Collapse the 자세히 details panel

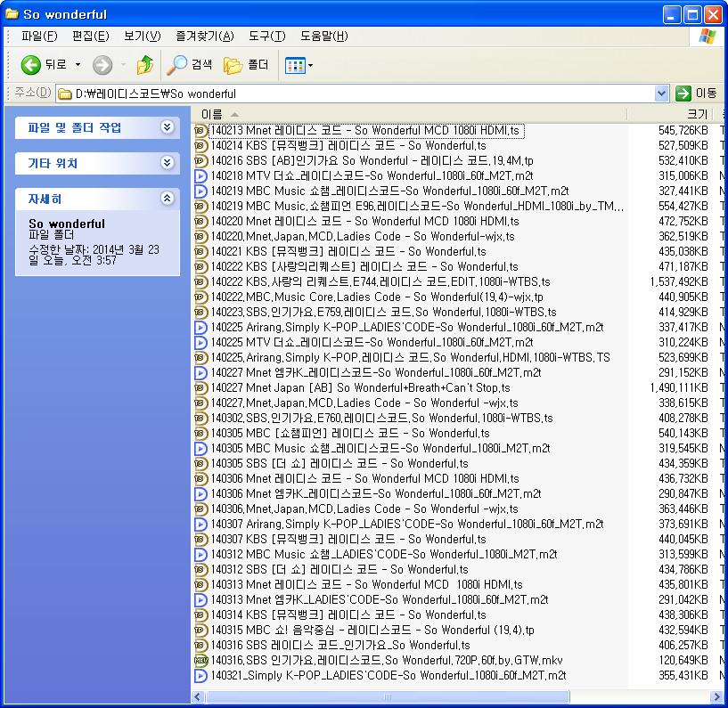click(168, 199)
